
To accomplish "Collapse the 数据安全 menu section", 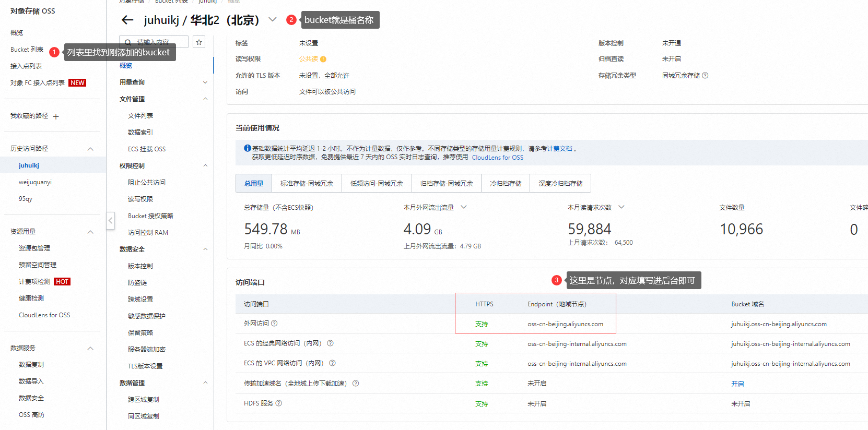I will pyautogui.click(x=205, y=249).
